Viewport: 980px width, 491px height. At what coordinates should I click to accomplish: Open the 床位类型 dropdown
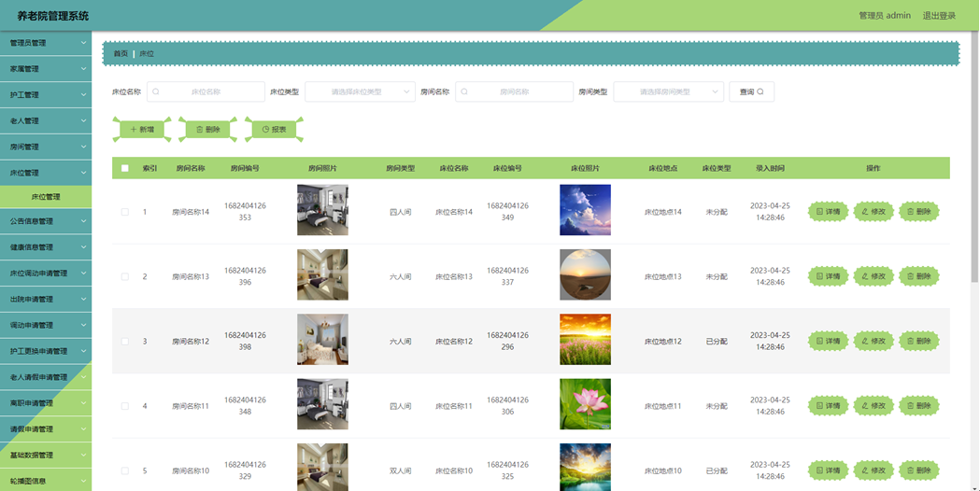point(360,91)
